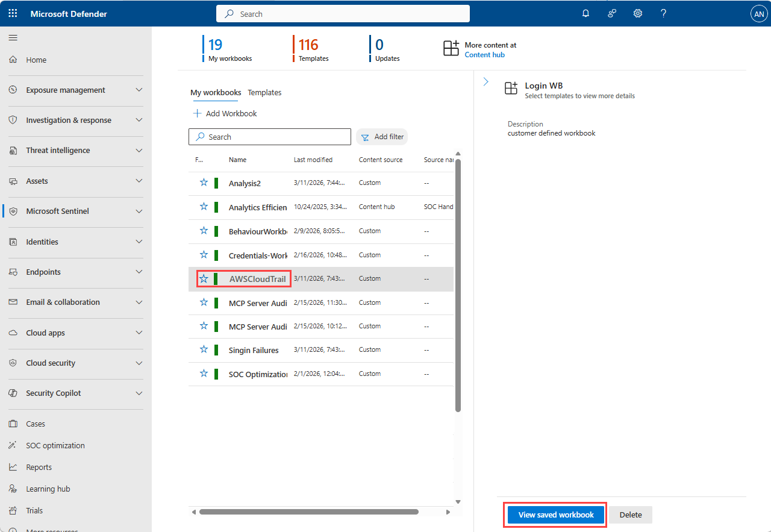Toggle star for SOC Optimization workbook
Image resolution: width=771 pixels, height=532 pixels.
[204, 374]
